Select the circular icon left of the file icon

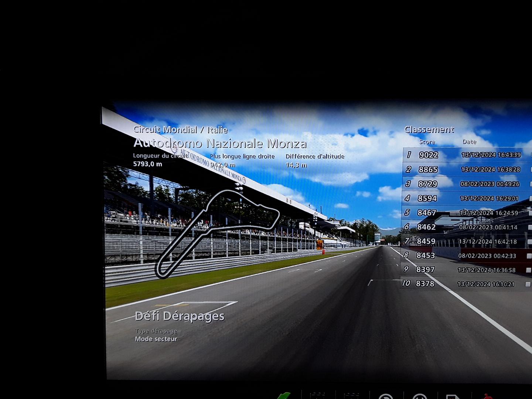[x=419, y=397]
